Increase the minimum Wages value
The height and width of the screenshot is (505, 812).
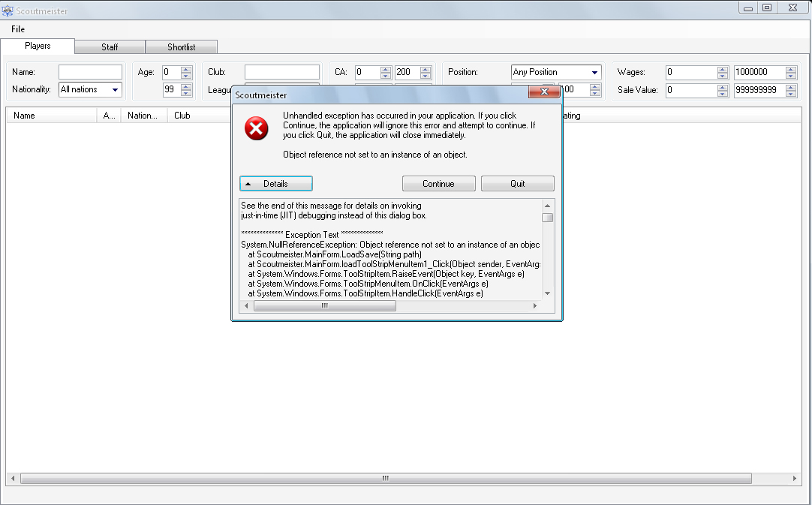point(723,70)
